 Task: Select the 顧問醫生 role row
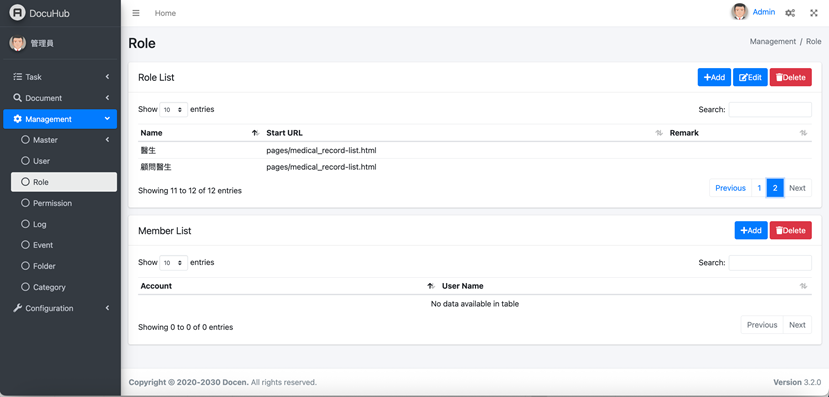coord(475,167)
